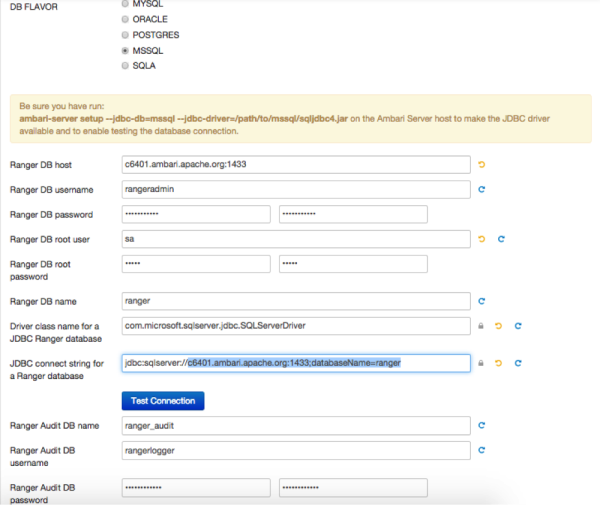The width and height of the screenshot is (600, 505).
Task: Click the ambari-server setup command text
Action: point(184,119)
